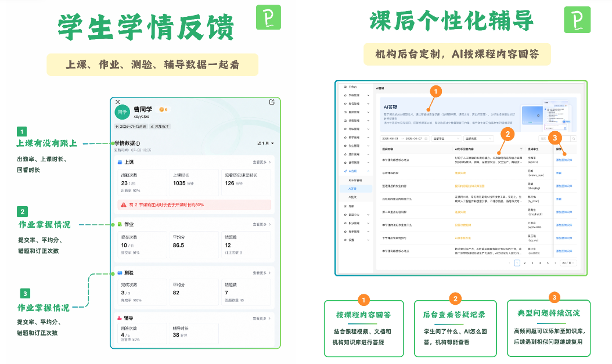Screen dimensions: 612x364
Task: Collapse the AI应用 sidebar group
Action: click(x=368, y=171)
